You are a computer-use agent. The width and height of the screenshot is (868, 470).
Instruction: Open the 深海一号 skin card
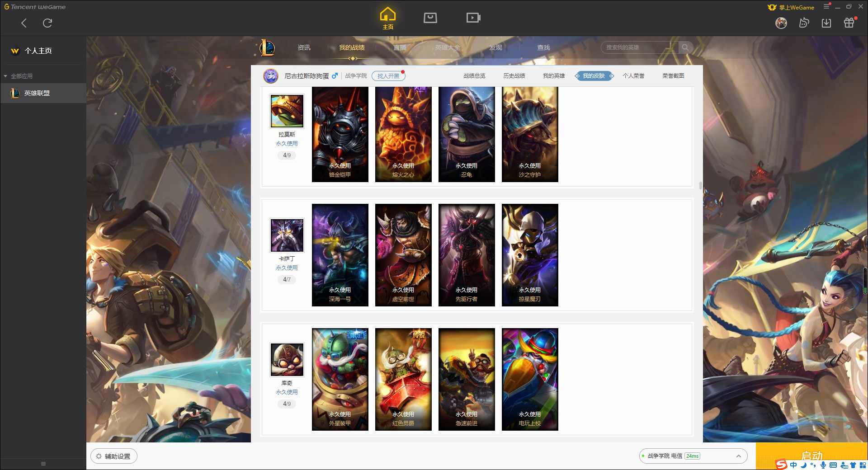coord(340,255)
